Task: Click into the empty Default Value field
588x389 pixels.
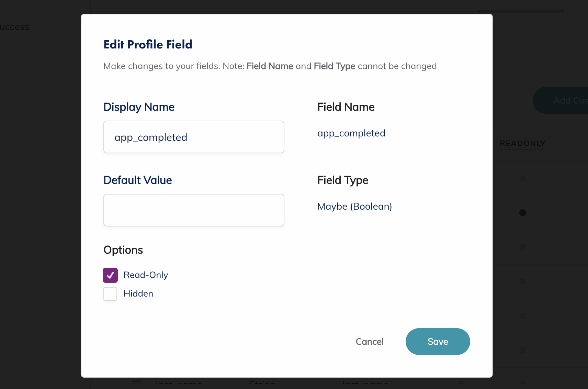Action: pos(194,210)
